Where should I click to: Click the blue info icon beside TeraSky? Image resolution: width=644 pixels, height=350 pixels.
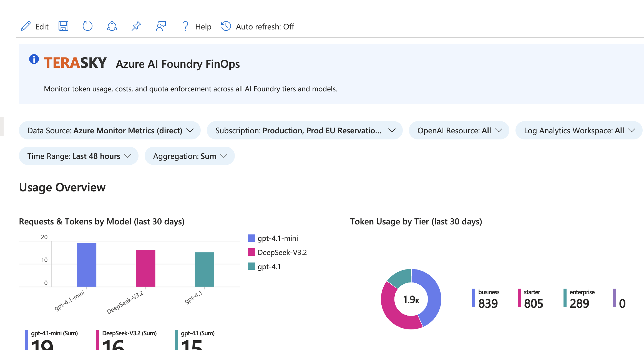click(x=34, y=59)
